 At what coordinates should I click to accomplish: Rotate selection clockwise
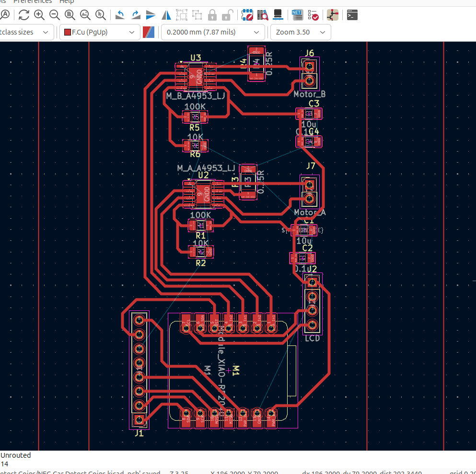tap(136, 15)
